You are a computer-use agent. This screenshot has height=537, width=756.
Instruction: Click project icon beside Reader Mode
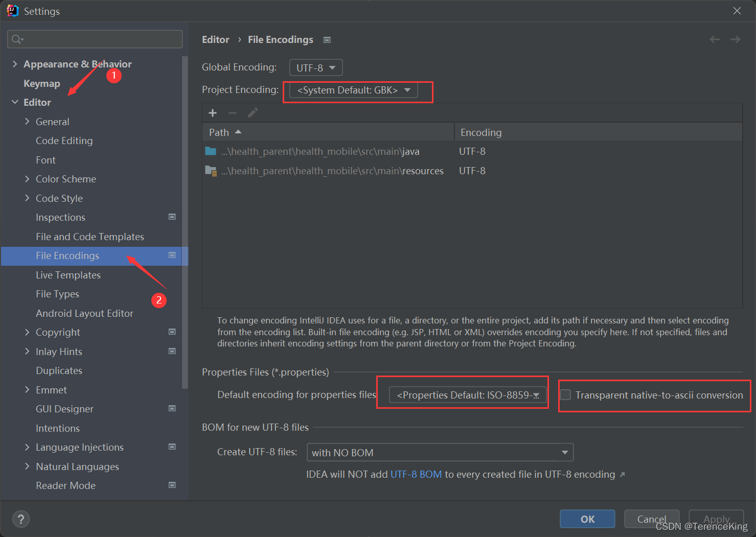172,485
